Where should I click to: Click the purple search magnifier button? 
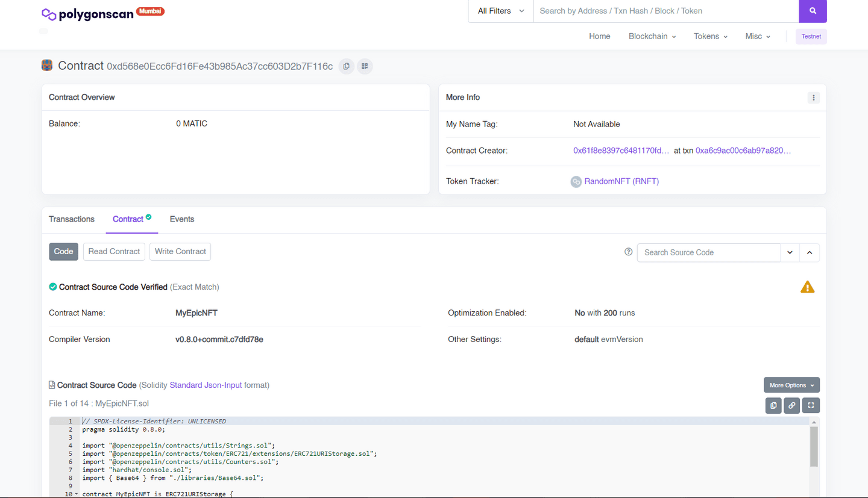813,11
